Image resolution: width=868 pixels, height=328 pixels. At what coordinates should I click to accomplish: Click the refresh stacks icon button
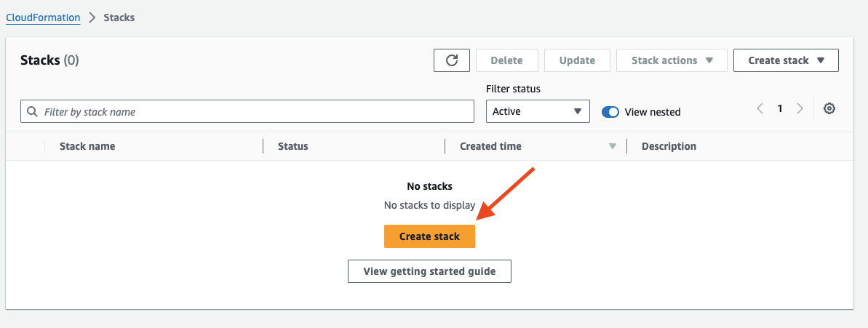tap(452, 60)
